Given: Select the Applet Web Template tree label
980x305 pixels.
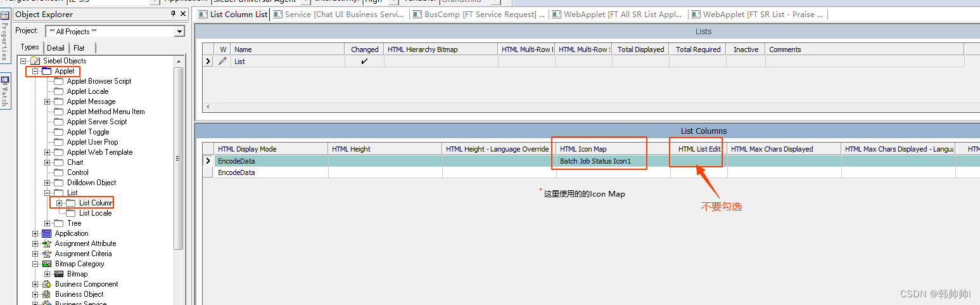Looking at the screenshot, I should [x=99, y=152].
